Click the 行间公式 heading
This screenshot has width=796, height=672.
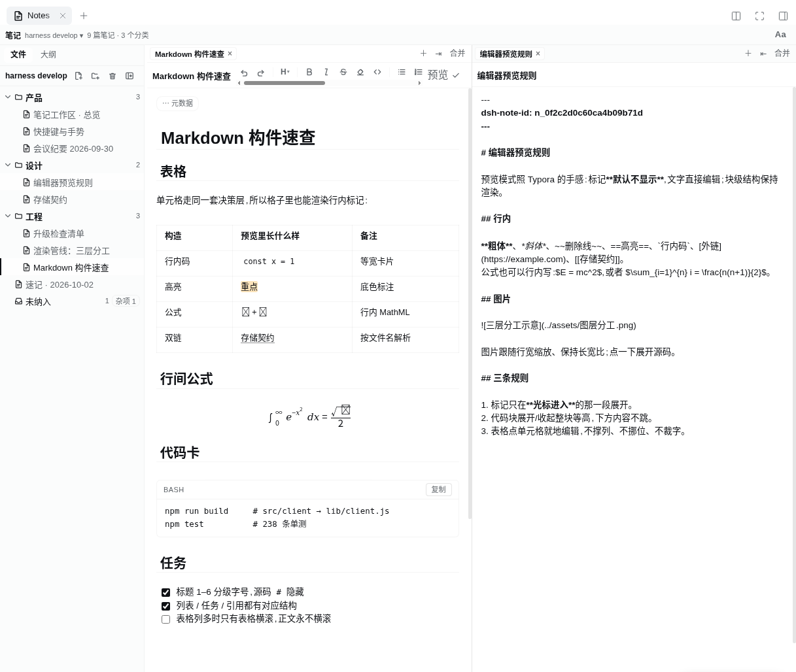186,379
